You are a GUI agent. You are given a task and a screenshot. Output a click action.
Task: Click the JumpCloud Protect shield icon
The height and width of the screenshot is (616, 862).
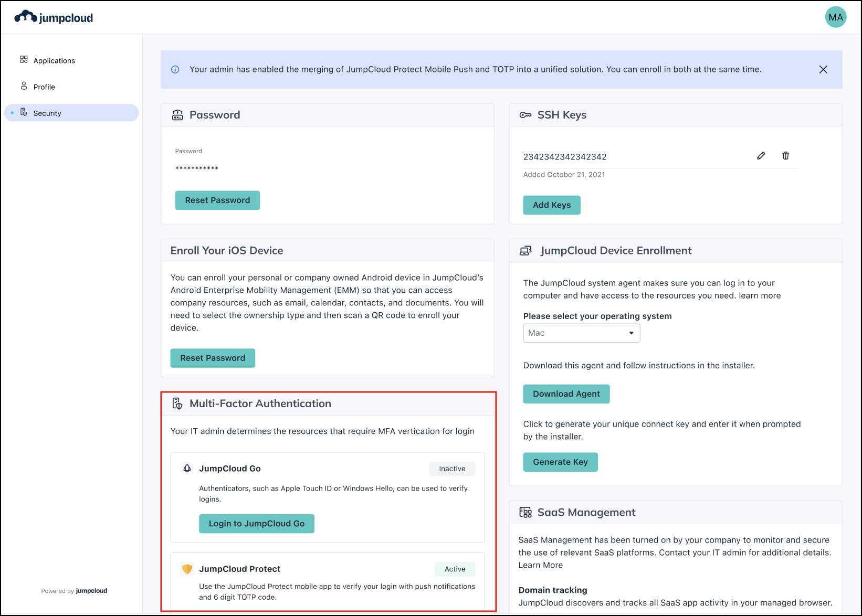[186, 568]
